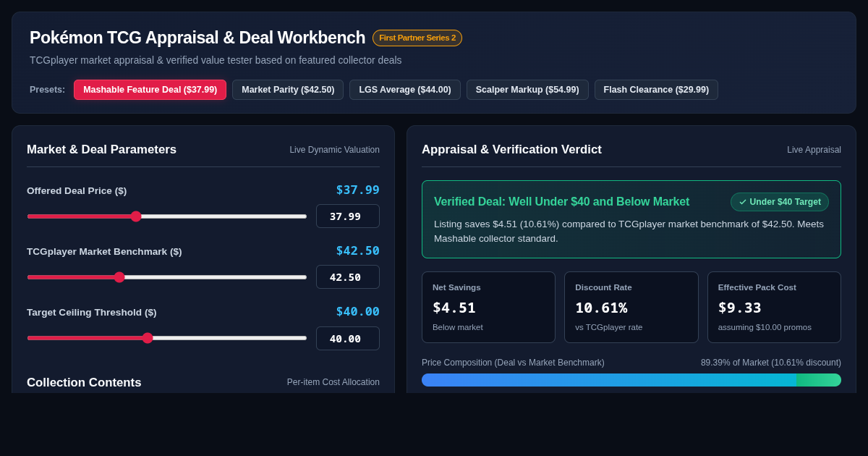Click the 'TCGplayer Market Benchmark ($)' label
The image size is (868, 456).
pyautogui.click(x=104, y=252)
